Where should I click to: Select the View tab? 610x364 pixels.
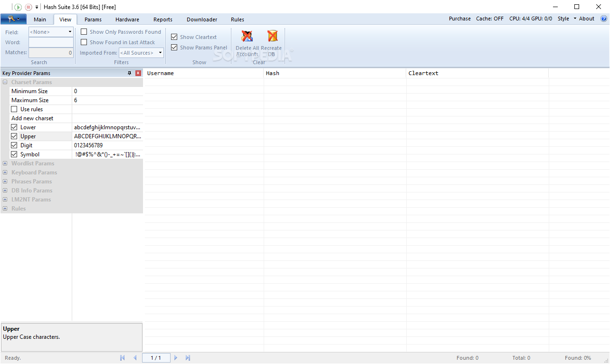click(66, 19)
